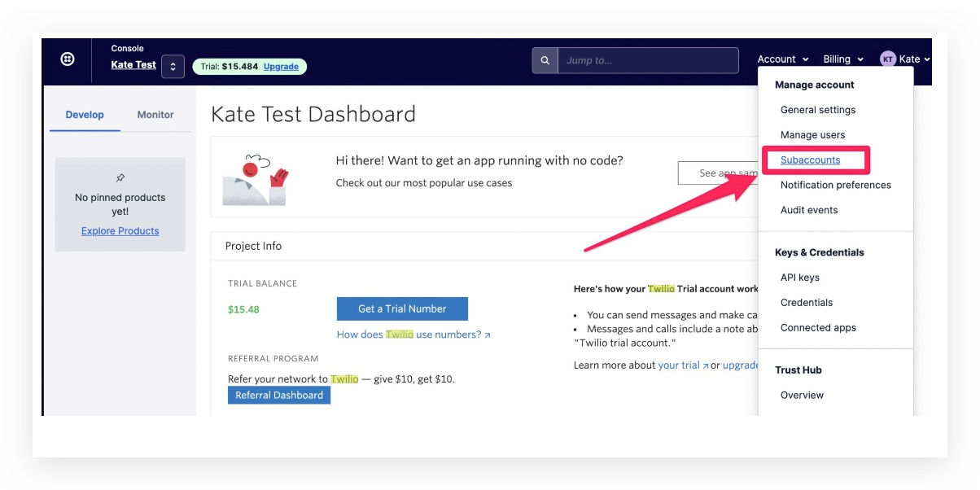Click the See app samples button
The width and height of the screenshot is (980, 490).
click(x=718, y=173)
